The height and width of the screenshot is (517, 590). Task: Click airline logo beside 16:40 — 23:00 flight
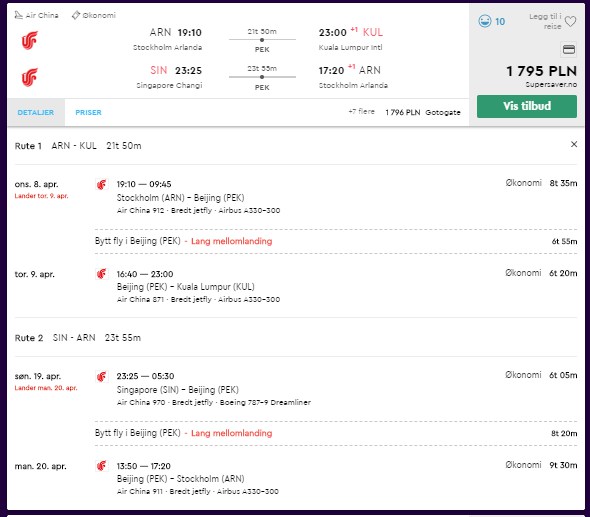102,274
